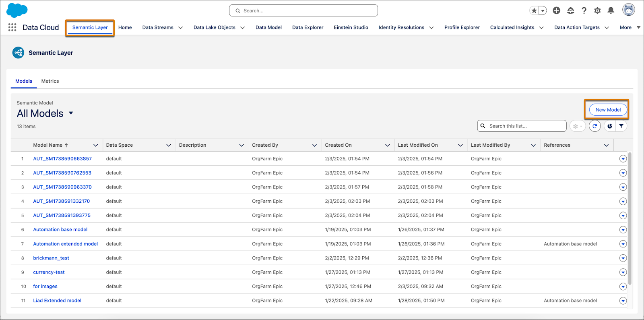Screen dimensions: 644x320
Task: Select the Models tab
Action: [x=24, y=81]
